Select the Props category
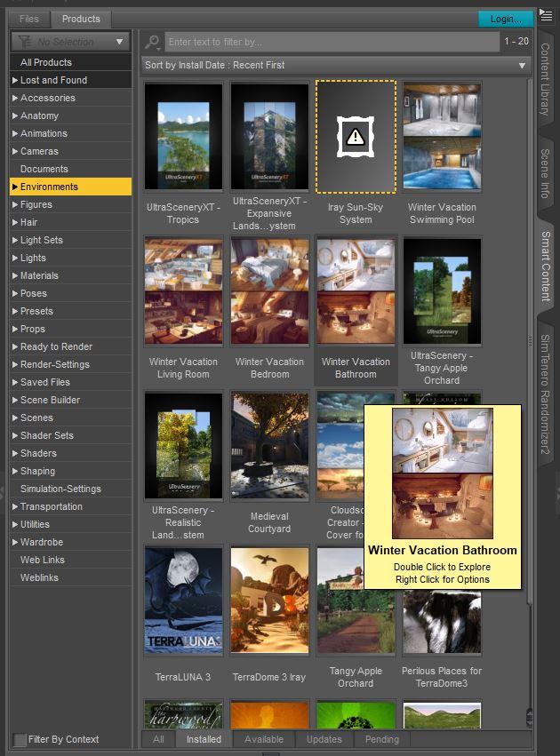This screenshot has width=560, height=756. click(x=70, y=329)
